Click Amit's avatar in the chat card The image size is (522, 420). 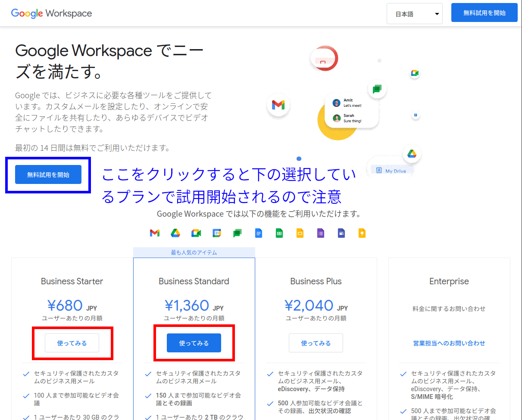(x=337, y=103)
